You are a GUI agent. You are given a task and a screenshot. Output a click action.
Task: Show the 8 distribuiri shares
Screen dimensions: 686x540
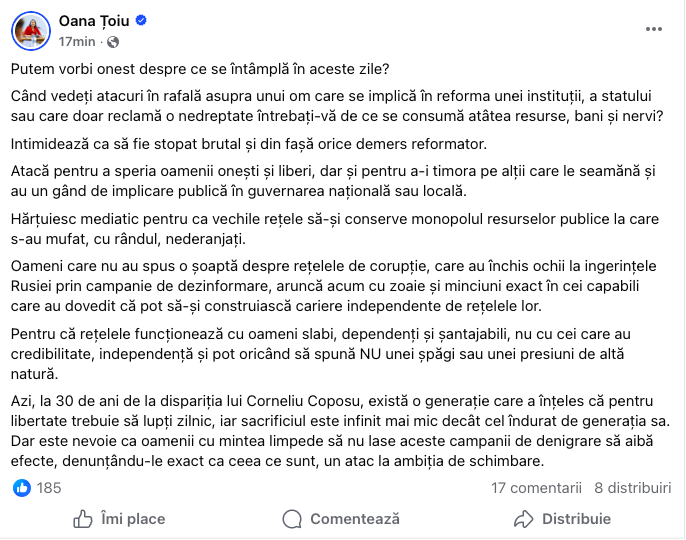[632, 488]
